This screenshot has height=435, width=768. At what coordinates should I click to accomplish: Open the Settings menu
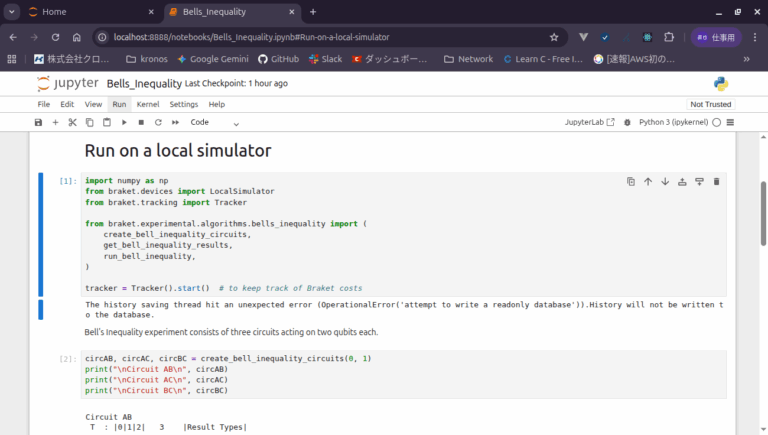coord(184,104)
